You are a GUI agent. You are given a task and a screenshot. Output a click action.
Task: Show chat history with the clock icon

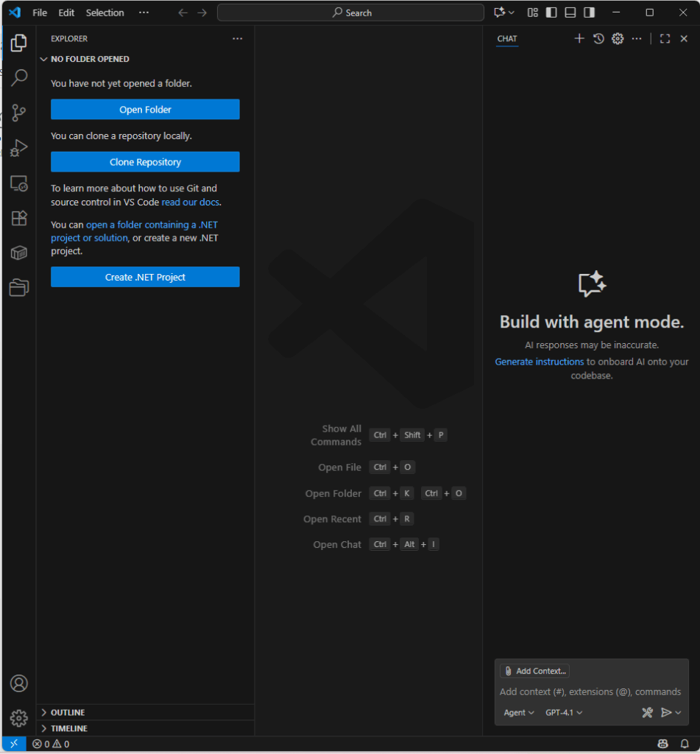(x=598, y=39)
